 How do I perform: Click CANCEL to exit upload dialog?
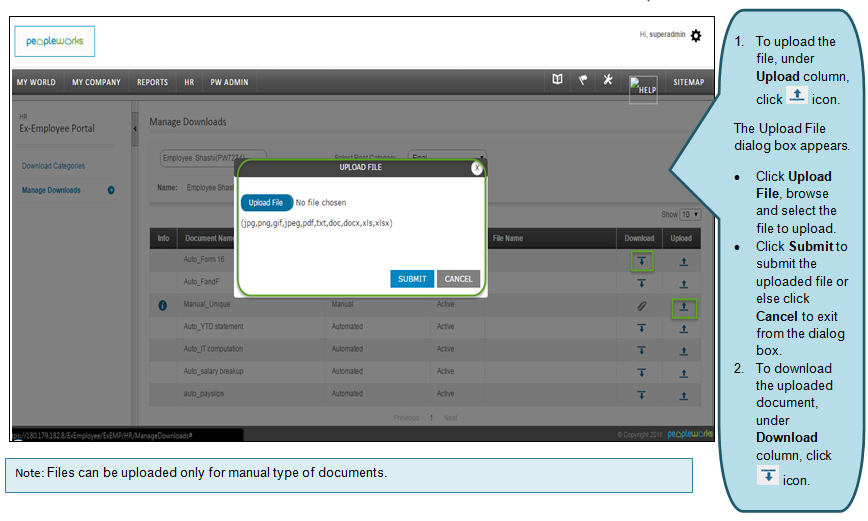tap(458, 279)
